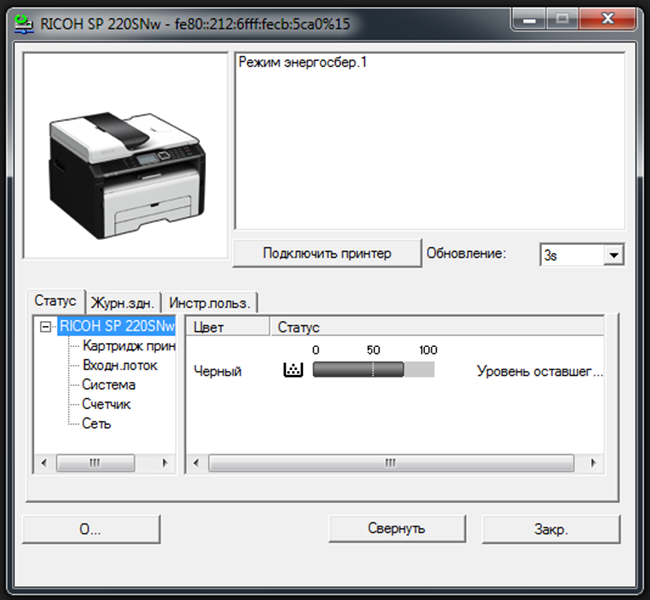
Task: Open the Инстр.польз. tab
Action: tap(209, 302)
